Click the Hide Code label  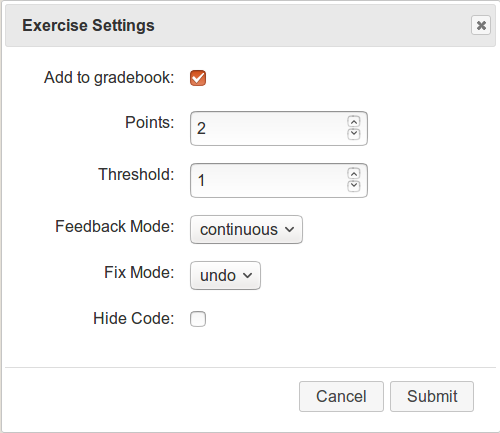pyautogui.click(x=134, y=318)
